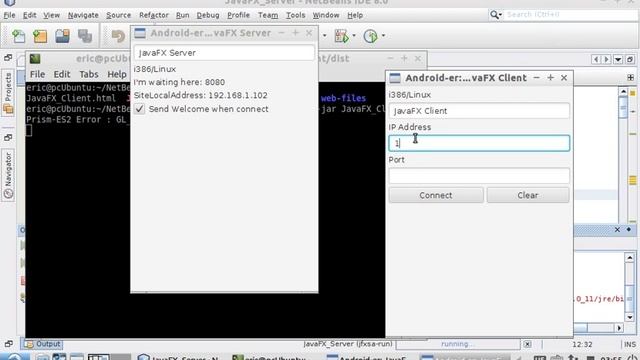The image size is (640, 360).
Task: Maximize editor window icon
Action: 630,60
